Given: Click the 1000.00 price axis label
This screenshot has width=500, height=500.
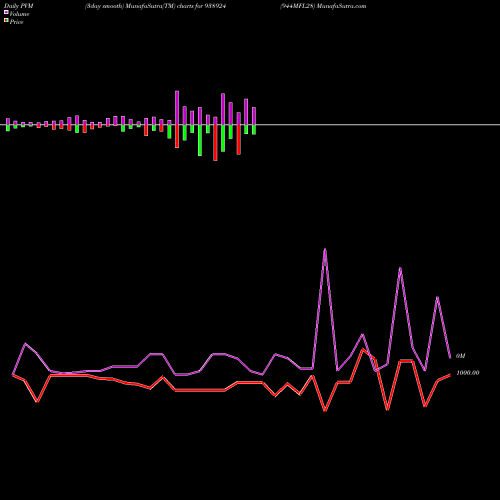Looking at the screenshot, I should coord(468,373).
